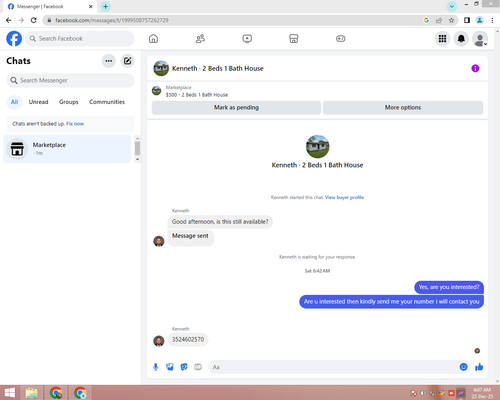500x400 pixels.
Task: Click the seen-receipt avatar below messages
Action: [477, 351]
